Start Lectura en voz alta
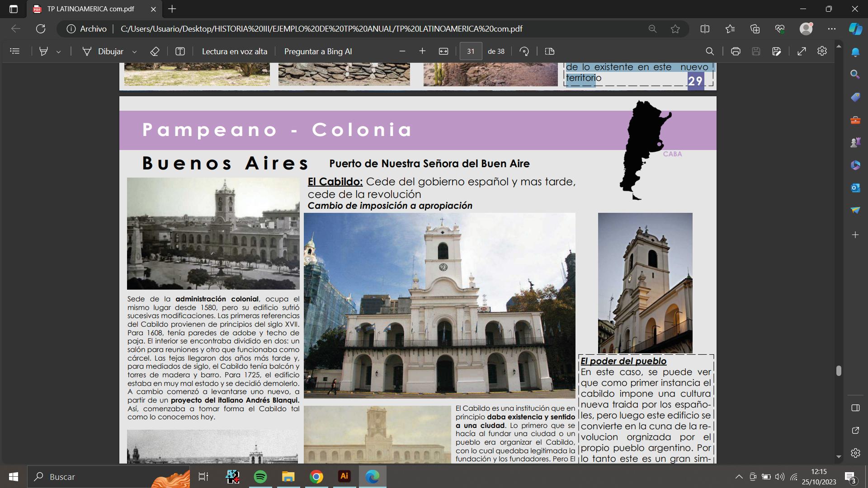The image size is (868, 488). 234,52
